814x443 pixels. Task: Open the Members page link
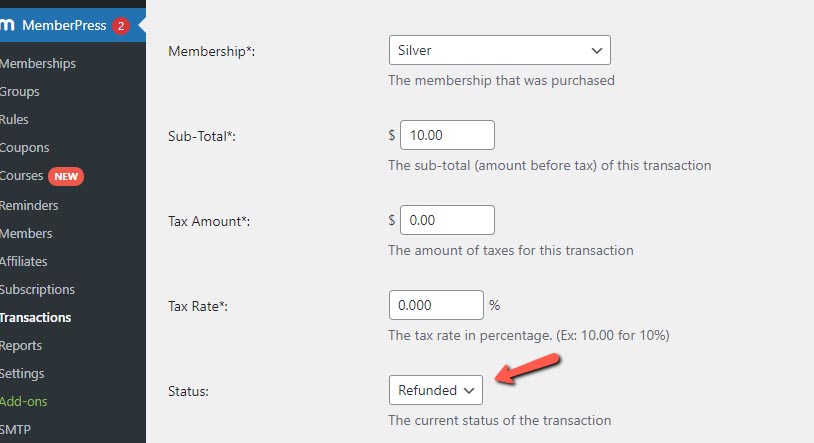click(26, 233)
